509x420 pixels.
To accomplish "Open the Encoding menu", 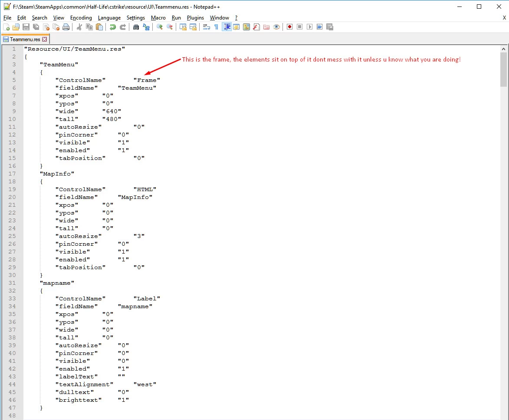I will pyautogui.click(x=81, y=18).
